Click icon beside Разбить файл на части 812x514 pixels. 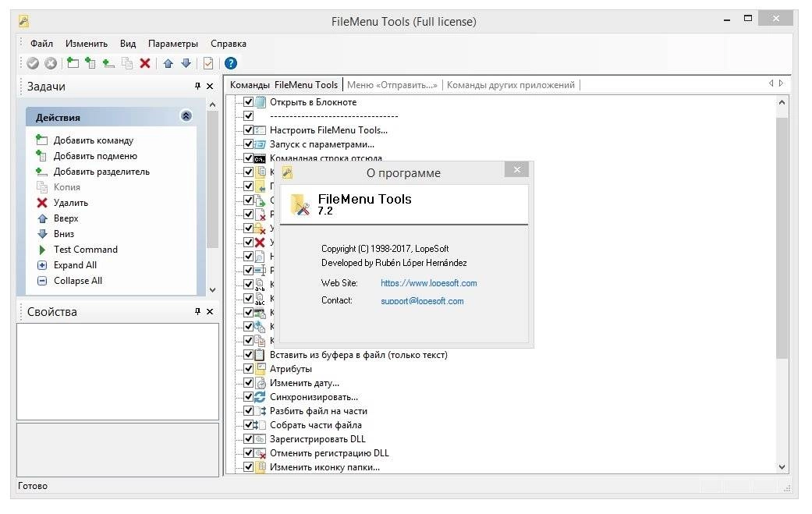click(x=261, y=411)
